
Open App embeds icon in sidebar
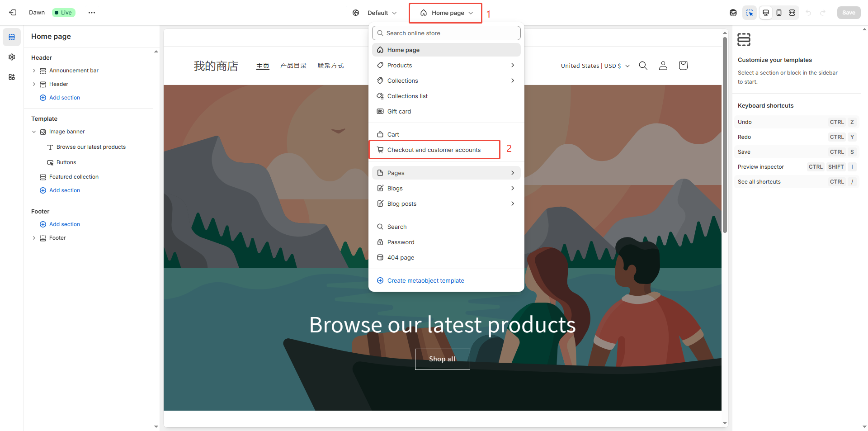pos(12,77)
